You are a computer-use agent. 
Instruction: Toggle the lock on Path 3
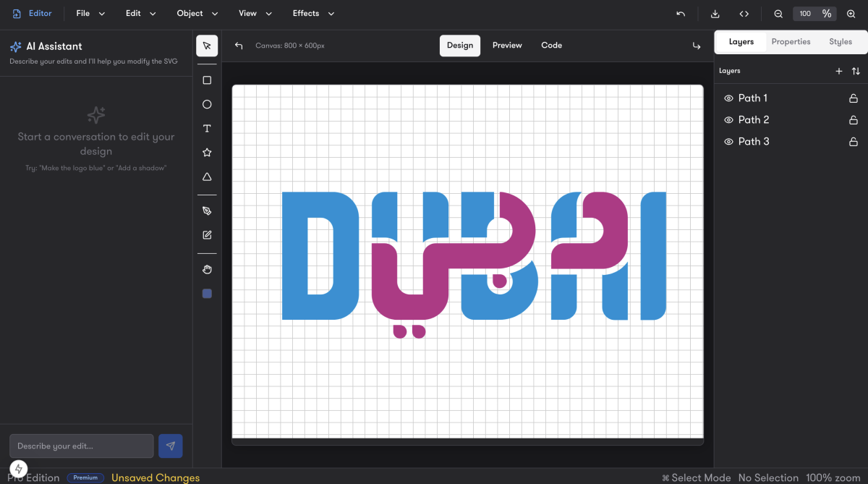click(854, 142)
